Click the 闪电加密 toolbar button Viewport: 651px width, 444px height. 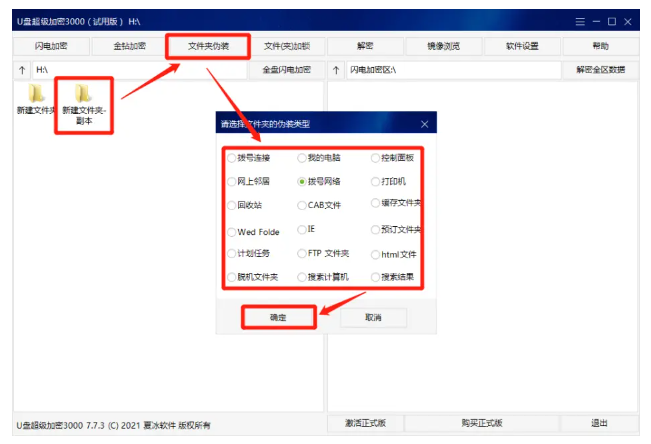[x=50, y=46]
